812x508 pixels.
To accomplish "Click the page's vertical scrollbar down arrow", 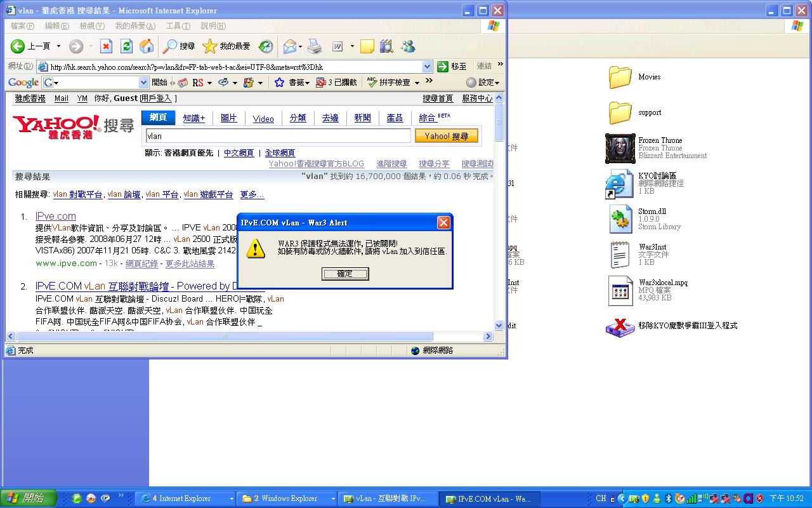I will (499, 326).
